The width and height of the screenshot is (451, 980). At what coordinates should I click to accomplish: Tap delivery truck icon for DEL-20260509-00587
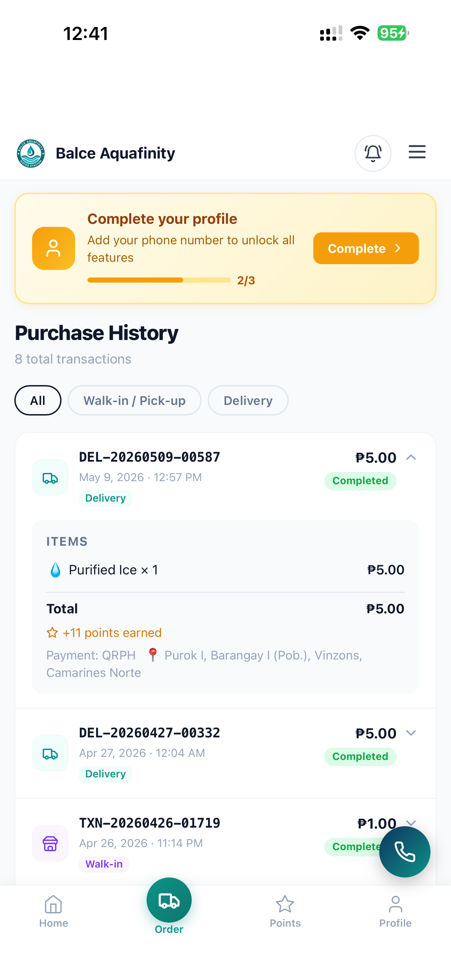point(50,477)
